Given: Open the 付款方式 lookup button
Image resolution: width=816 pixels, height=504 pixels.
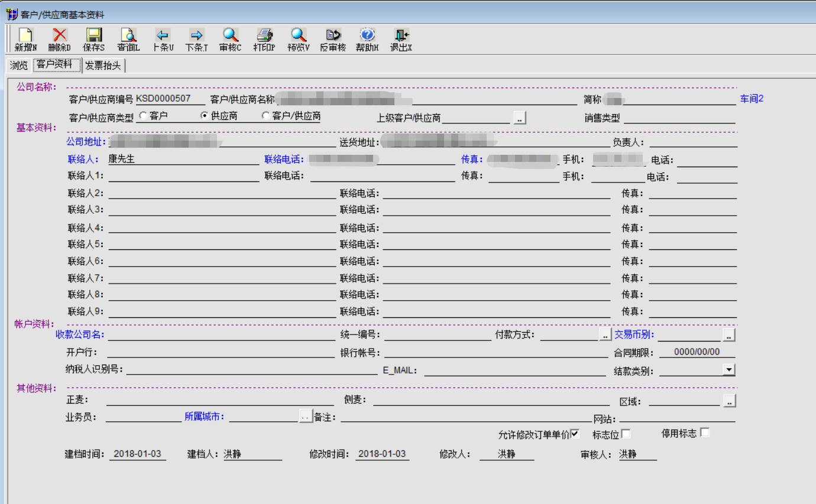Looking at the screenshot, I should [x=605, y=335].
